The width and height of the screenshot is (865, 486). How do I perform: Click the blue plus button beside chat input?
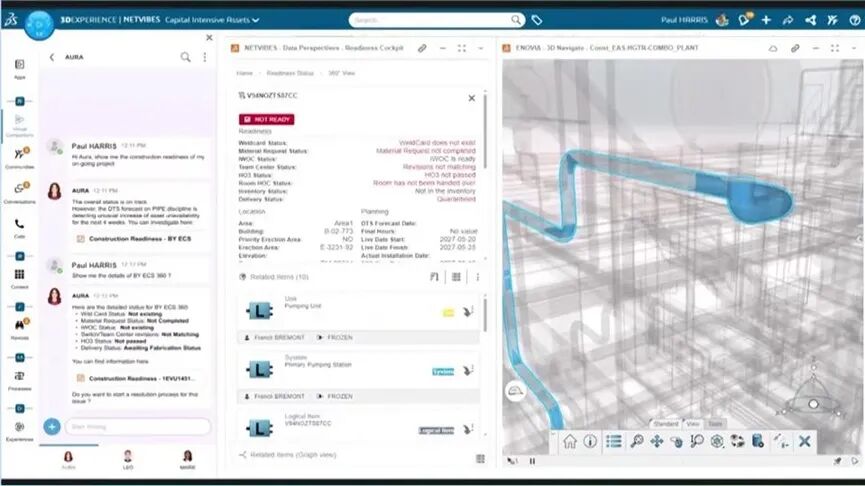52,426
